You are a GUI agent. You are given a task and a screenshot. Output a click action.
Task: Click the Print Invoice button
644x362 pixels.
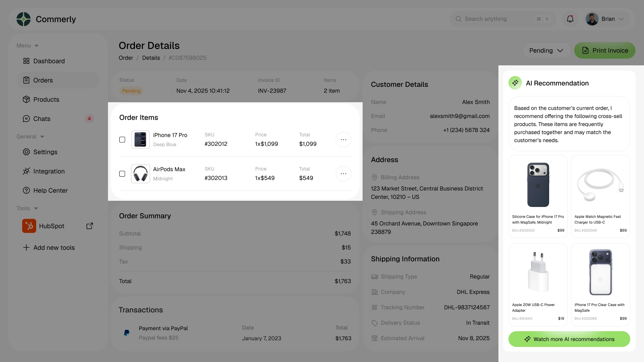(x=605, y=50)
